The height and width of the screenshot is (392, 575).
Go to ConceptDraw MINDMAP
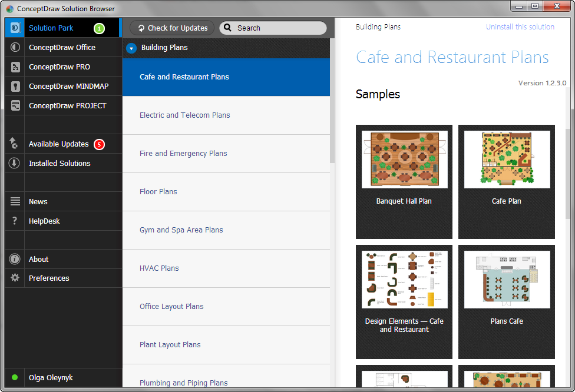(x=64, y=86)
